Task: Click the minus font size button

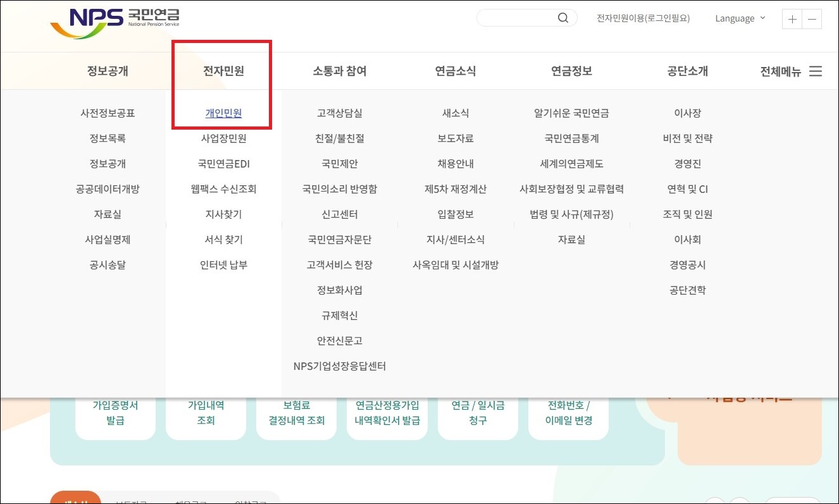Action: coord(812,20)
